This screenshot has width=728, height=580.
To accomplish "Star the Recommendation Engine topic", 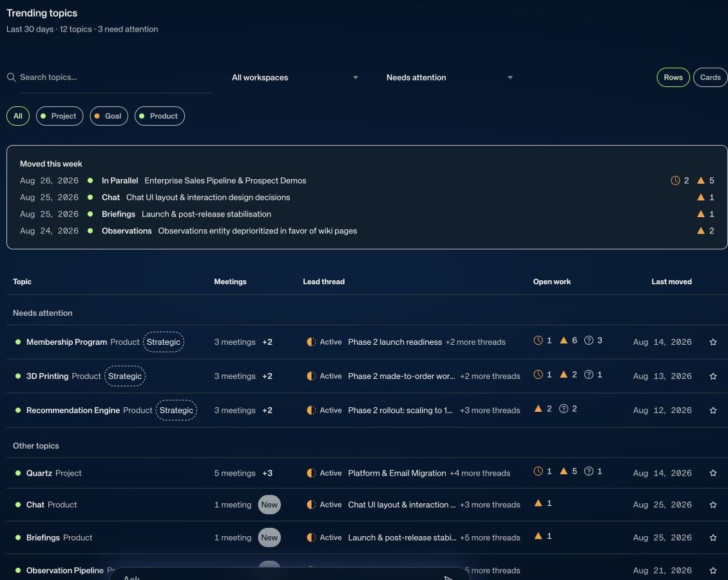I will pyautogui.click(x=713, y=411).
